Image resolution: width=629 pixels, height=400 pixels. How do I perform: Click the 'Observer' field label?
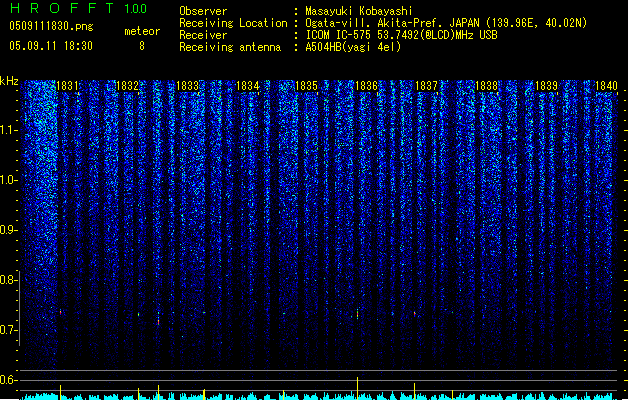click(x=203, y=11)
